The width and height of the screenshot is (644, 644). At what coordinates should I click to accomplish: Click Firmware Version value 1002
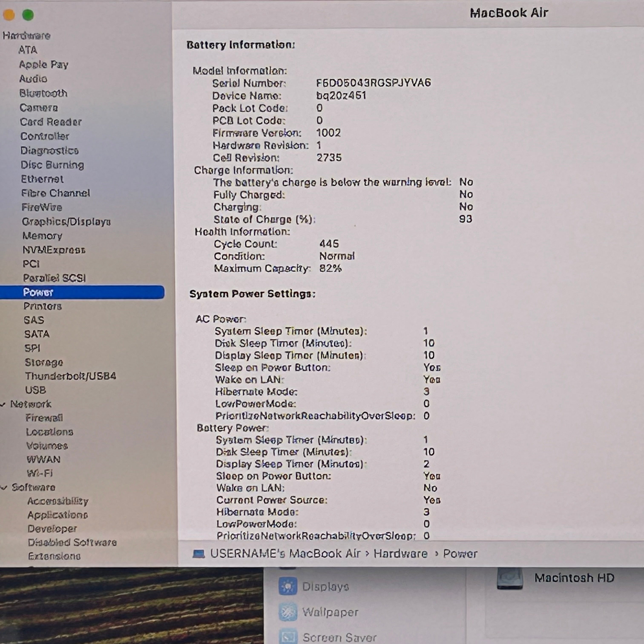pos(328,133)
